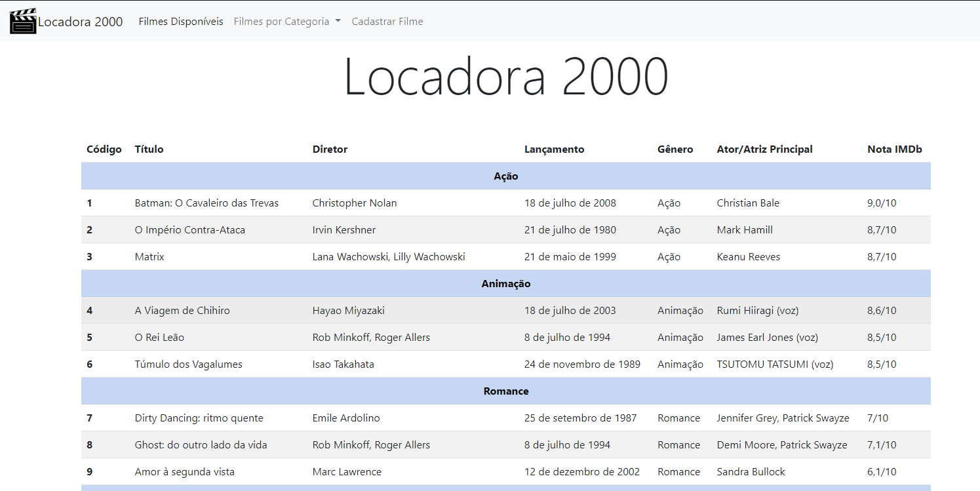Select the A Viagem de Chihiro row
Viewport: 980px width, 491px height.
(182, 311)
